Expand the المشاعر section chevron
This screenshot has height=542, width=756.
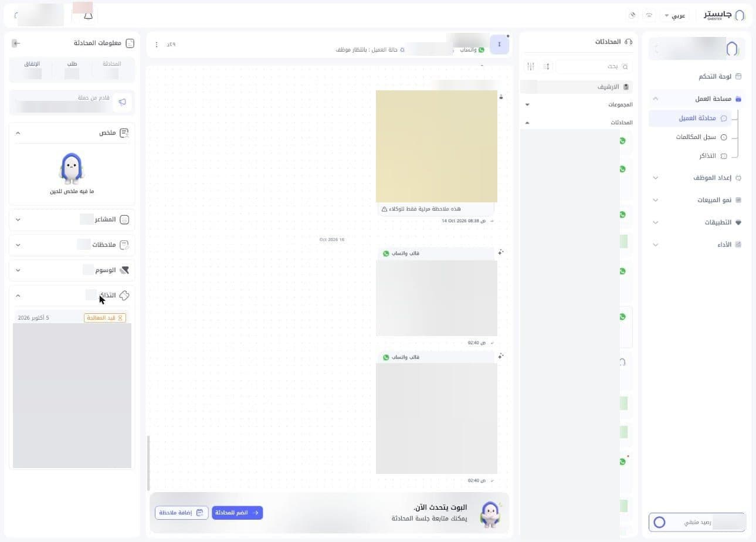point(18,219)
